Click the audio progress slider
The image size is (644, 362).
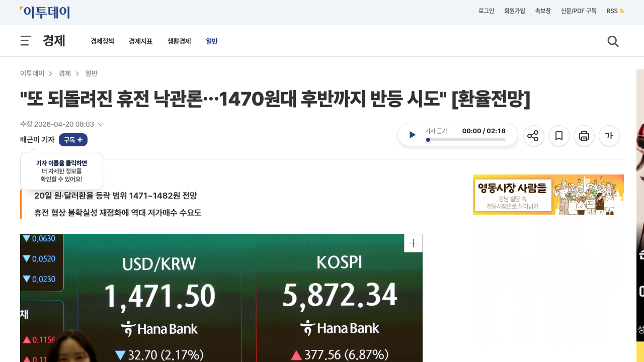(465, 140)
